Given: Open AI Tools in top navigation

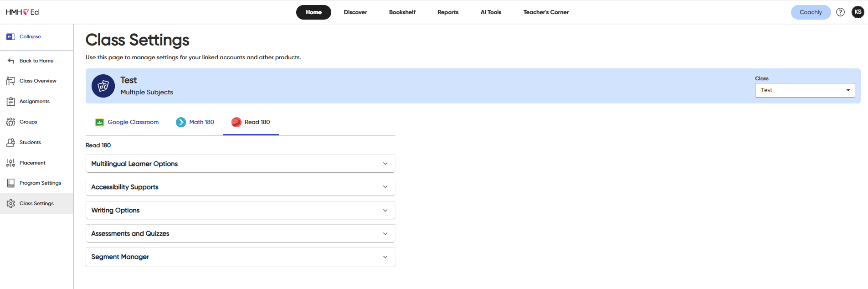Looking at the screenshot, I should coord(491,12).
